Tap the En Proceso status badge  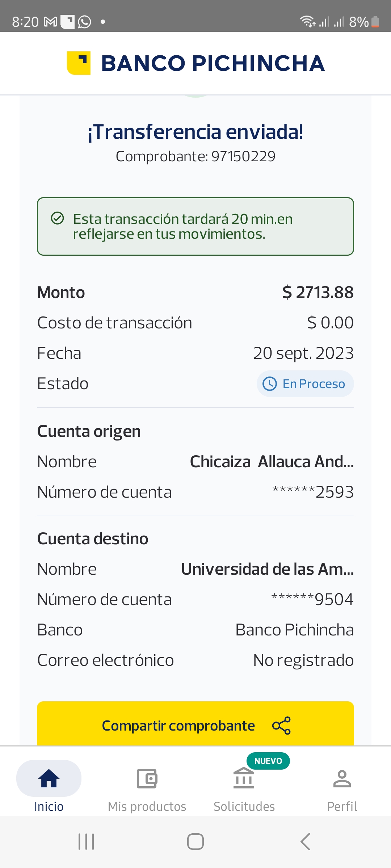tap(305, 384)
